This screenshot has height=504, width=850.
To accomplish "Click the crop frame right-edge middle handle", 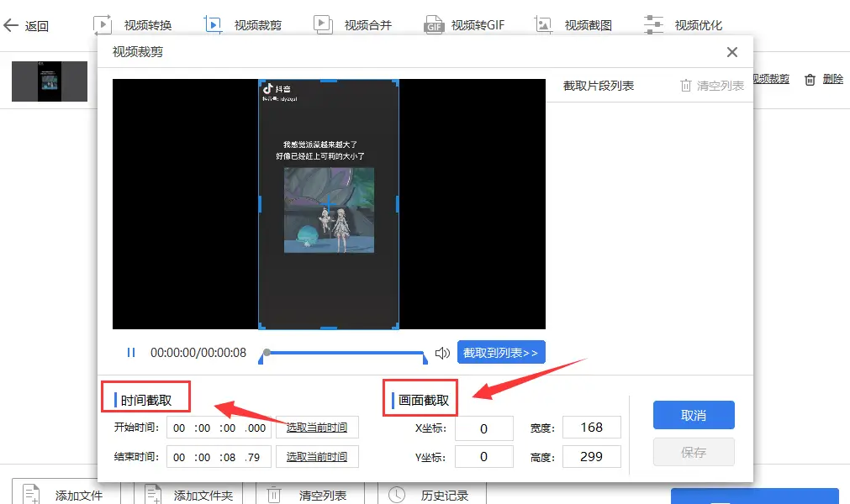I will tap(398, 204).
